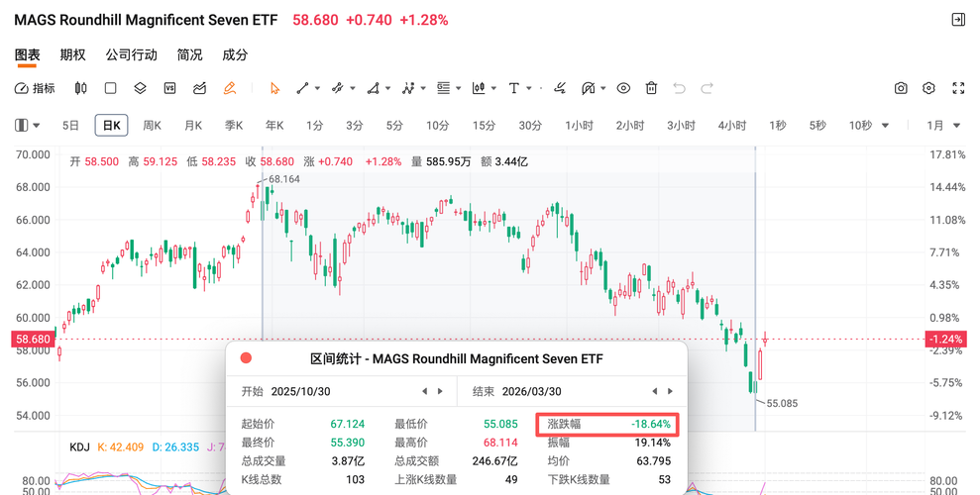Click the eraser brush icon
This screenshot has height=495, width=980.
point(560,89)
